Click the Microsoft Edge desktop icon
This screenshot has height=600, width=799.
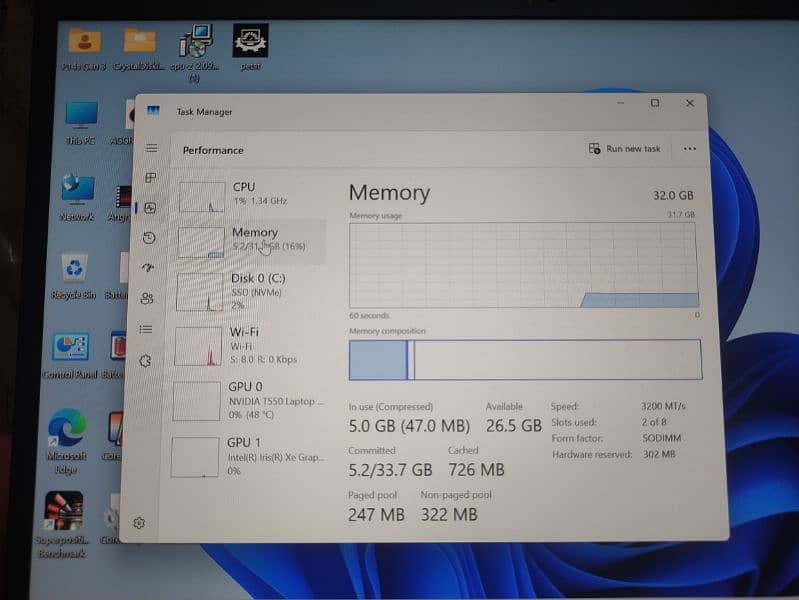(66, 441)
